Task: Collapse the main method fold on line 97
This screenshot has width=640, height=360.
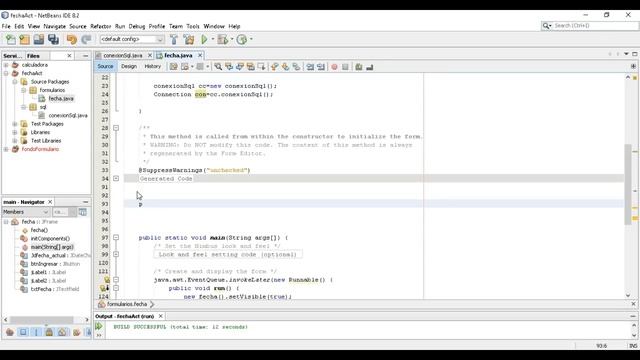Action: pos(116,237)
